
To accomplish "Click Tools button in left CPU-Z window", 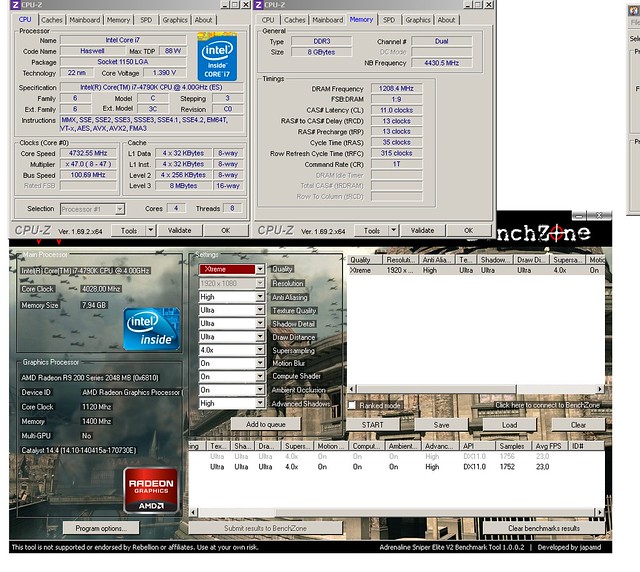I will pos(129,230).
